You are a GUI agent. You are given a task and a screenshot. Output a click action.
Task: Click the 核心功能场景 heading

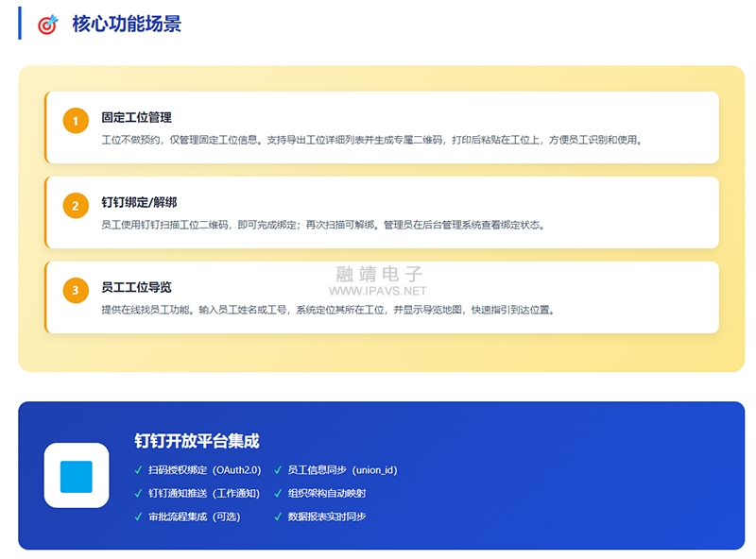127,24
